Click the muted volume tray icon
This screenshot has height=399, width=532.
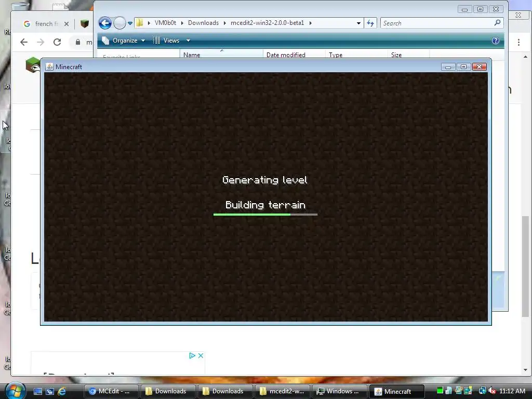click(x=492, y=391)
